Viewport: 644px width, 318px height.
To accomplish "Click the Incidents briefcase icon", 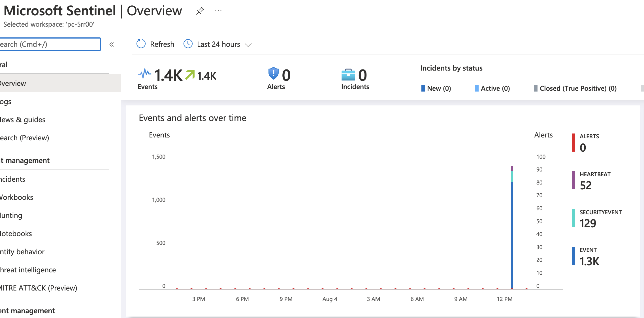I will tap(348, 75).
